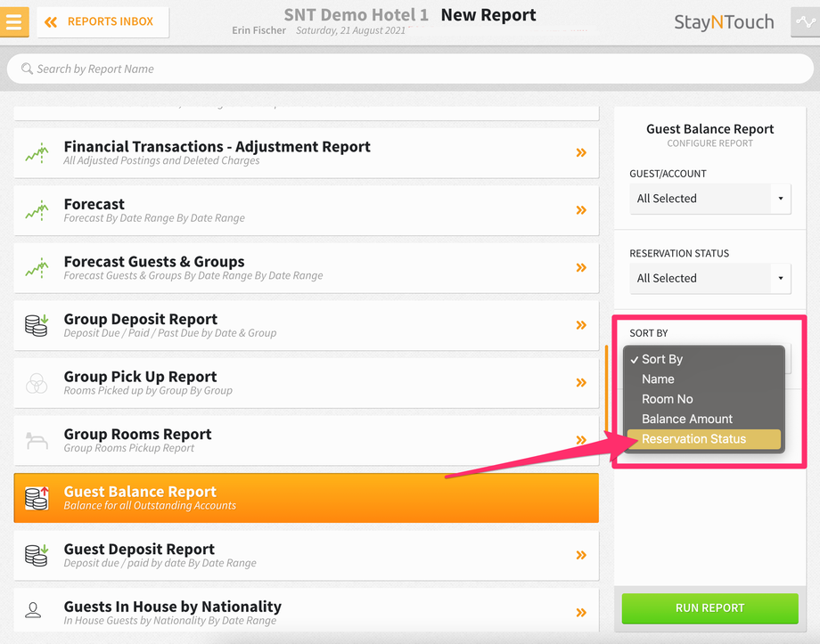Open Guests In House by Nationality

pyautogui.click(x=306, y=610)
